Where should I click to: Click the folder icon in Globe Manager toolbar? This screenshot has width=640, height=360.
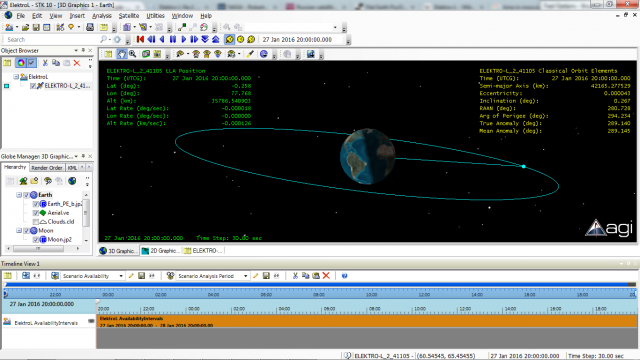coord(34,180)
